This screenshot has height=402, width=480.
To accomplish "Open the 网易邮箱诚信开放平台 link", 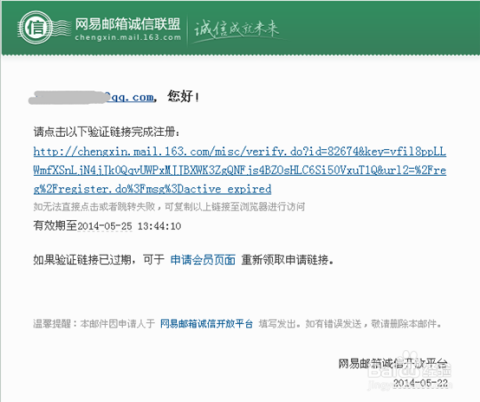I will pyautogui.click(x=206, y=324).
